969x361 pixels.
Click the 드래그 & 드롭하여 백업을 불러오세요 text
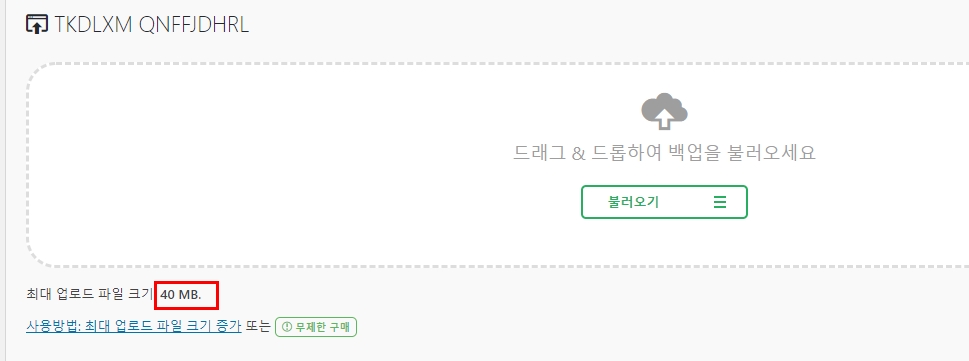[x=664, y=152]
